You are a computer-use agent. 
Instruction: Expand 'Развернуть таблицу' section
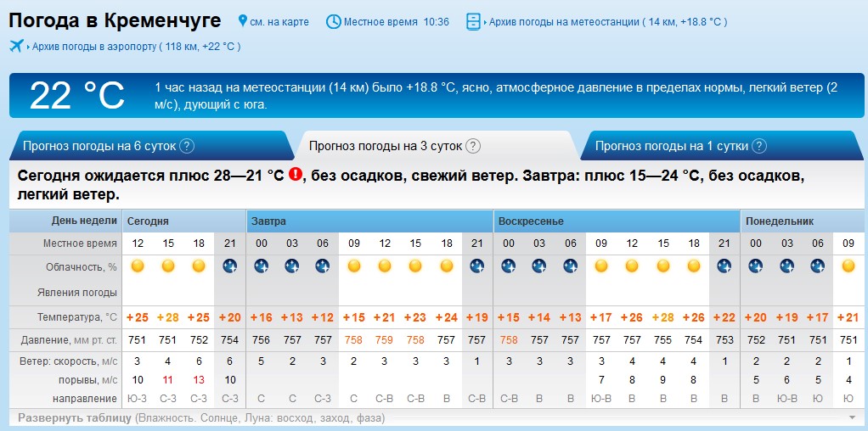point(75,417)
